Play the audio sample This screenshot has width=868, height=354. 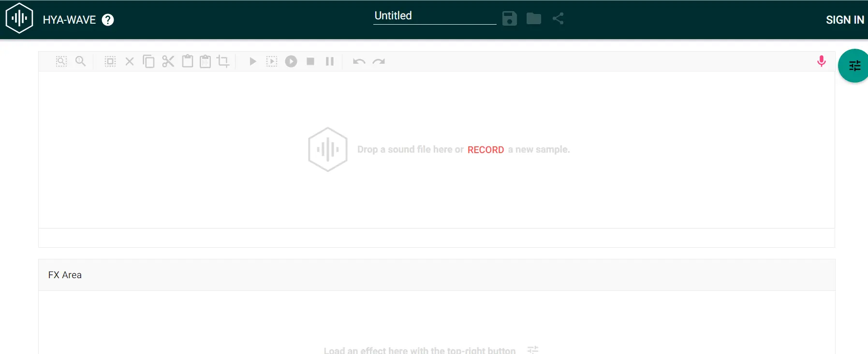pyautogui.click(x=252, y=61)
